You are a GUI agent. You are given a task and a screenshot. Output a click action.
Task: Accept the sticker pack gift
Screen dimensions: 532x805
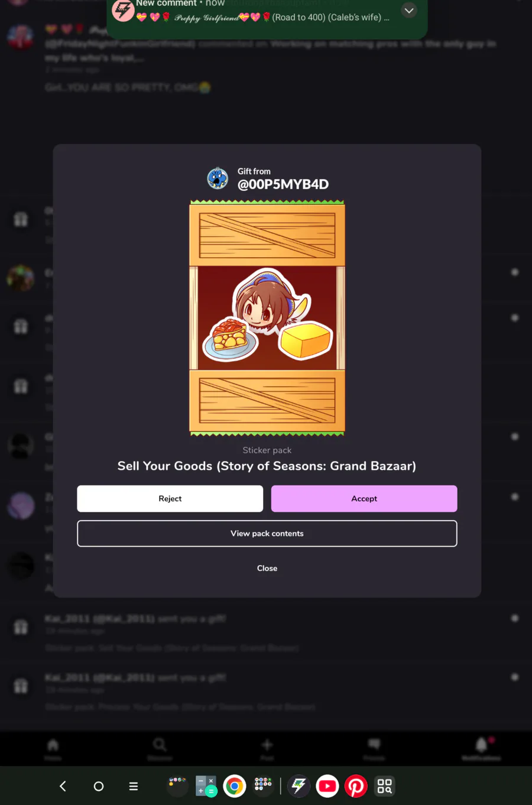(x=364, y=499)
